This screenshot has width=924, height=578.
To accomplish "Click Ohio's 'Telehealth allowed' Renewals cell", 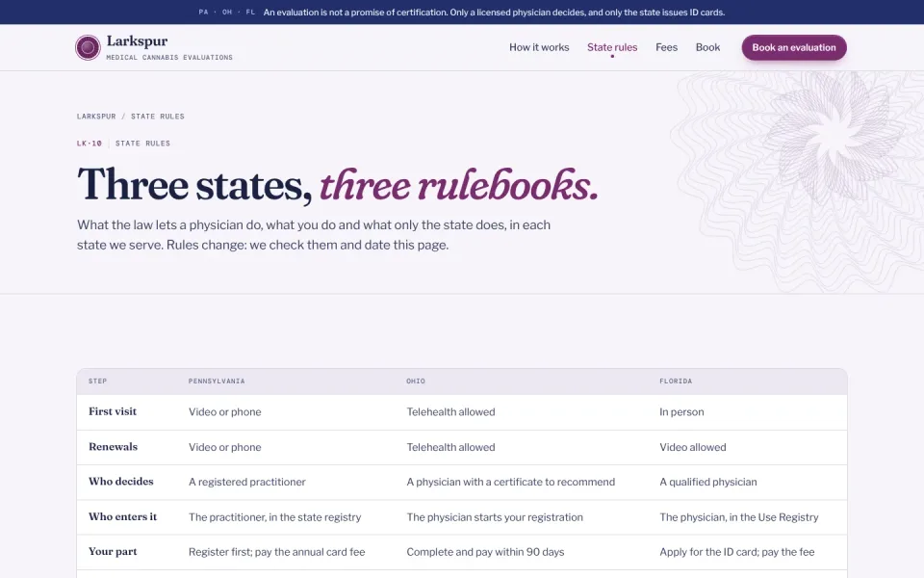I will (450, 447).
